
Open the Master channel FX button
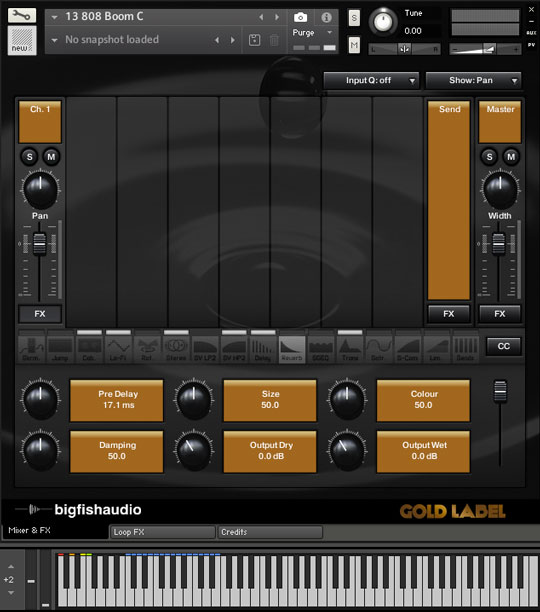point(500,314)
